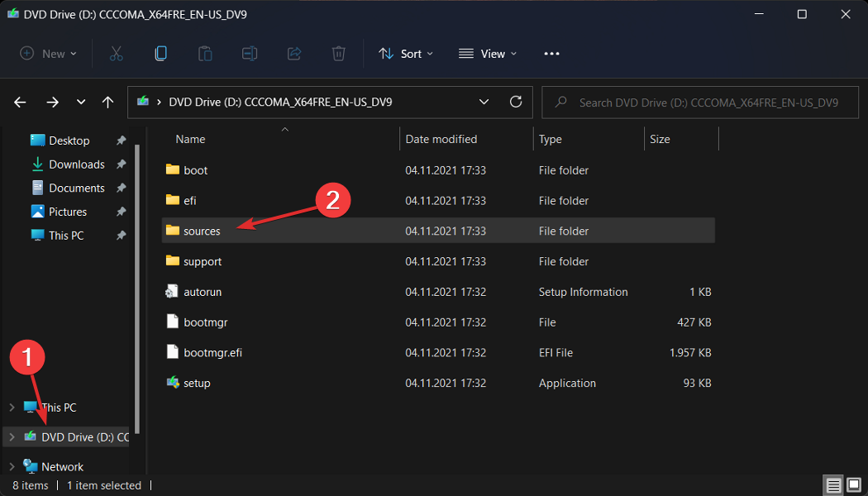The height and width of the screenshot is (496, 868).
Task: Refresh the DVD Drive folder view
Action: (x=516, y=102)
